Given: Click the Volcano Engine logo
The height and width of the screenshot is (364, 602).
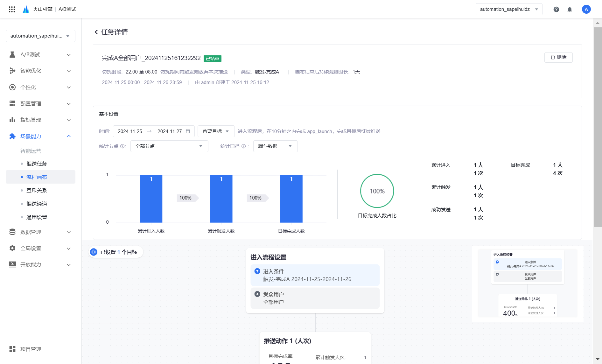Looking at the screenshot, I should pos(26,9).
